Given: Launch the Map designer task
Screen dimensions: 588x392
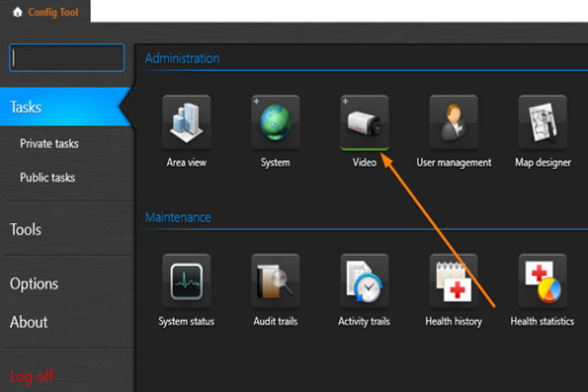Looking at the screenshot, I should (543, 122).
